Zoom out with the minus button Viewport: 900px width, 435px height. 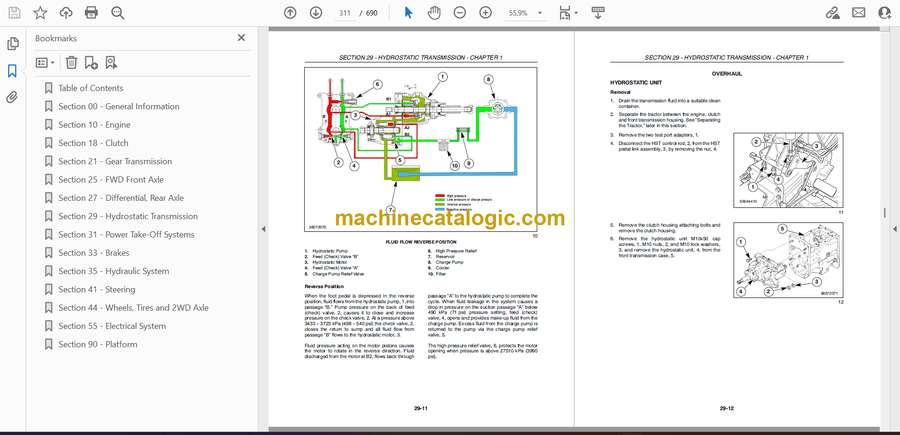click(460, 13)
